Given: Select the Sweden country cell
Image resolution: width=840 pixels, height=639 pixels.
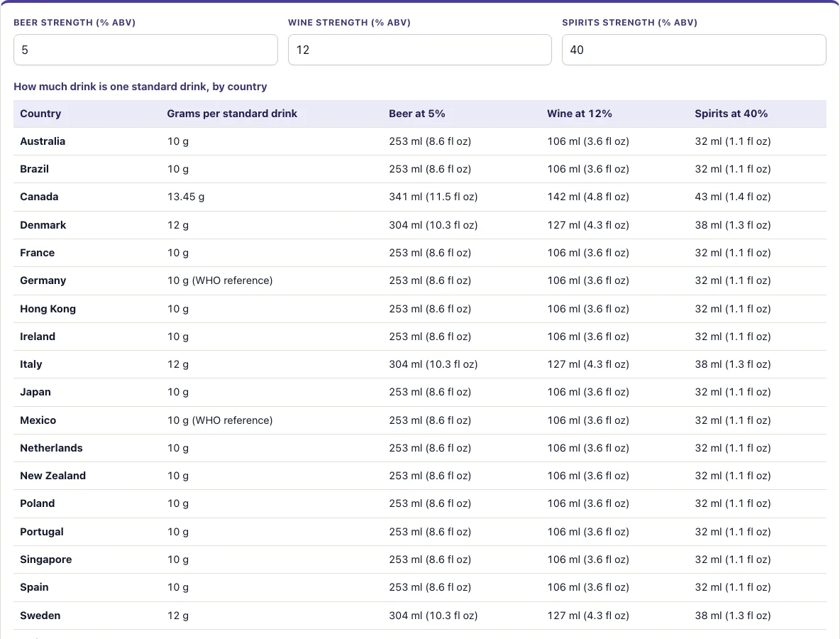Looking at the screenshot, I should pyautogui.click(x=40, y=616).
